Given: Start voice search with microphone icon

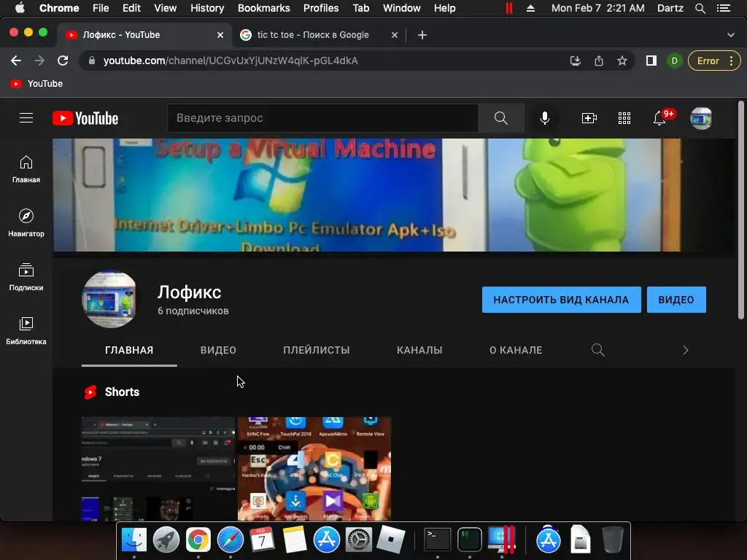Looking at the screenshot, I should click(x=544, y=118).
